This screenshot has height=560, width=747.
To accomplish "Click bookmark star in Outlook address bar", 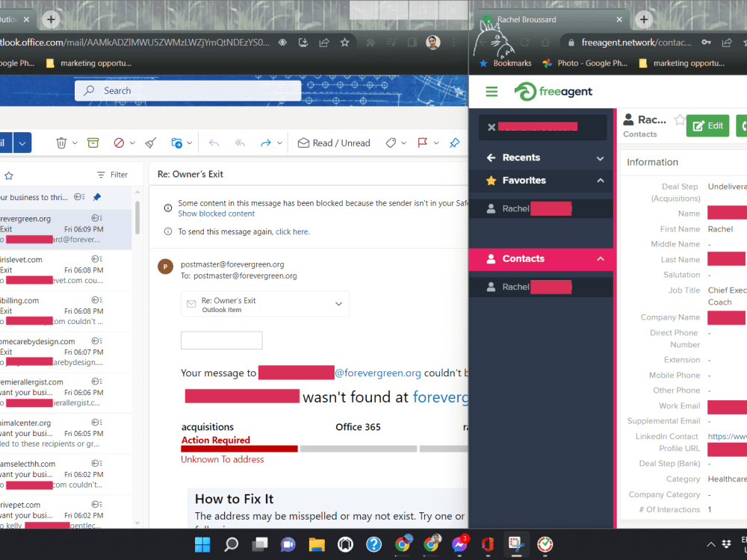I will point(345,43).
